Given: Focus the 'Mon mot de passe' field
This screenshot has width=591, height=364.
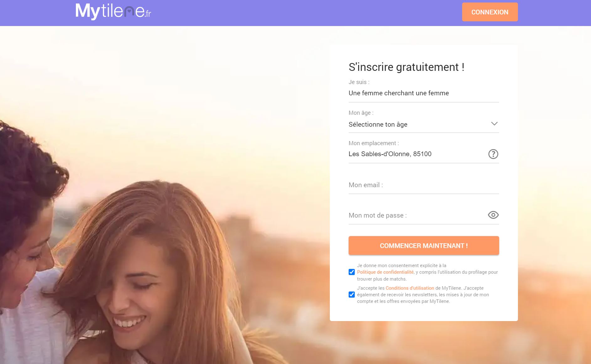Looking at the screenshot, I should point(417,216).
